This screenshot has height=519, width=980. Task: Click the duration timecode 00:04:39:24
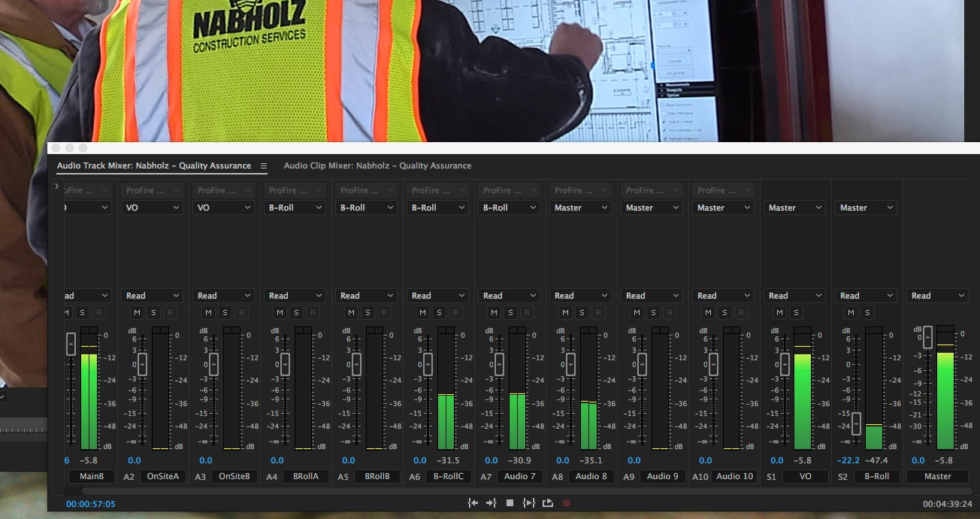(947, 504)
